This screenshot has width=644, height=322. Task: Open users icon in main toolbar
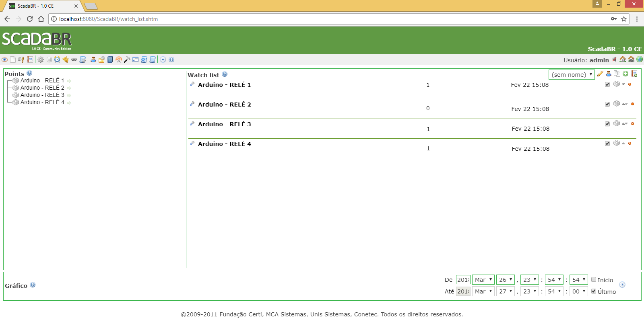(x=93, y=59)
